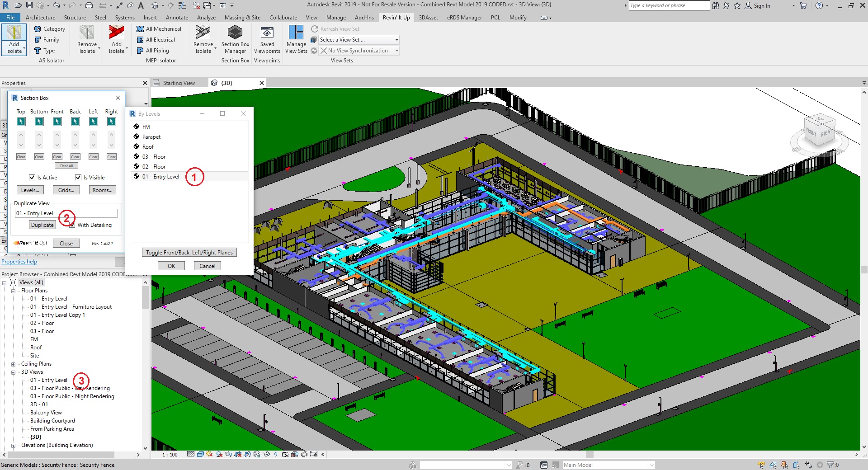This screenshot has height=470, width=868.
Task: Collapse the Floor Plans tree node
Action: coord(14,291)
